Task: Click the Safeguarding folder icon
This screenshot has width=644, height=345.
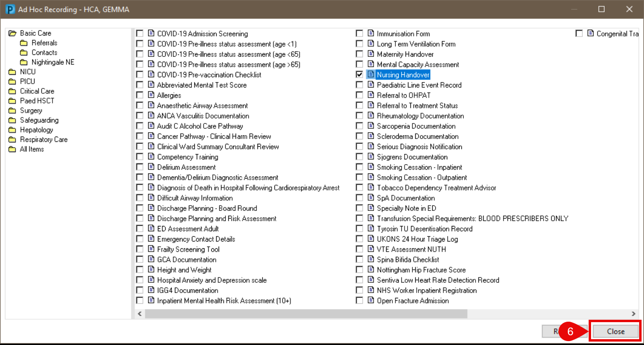Action: click(12, 121)
